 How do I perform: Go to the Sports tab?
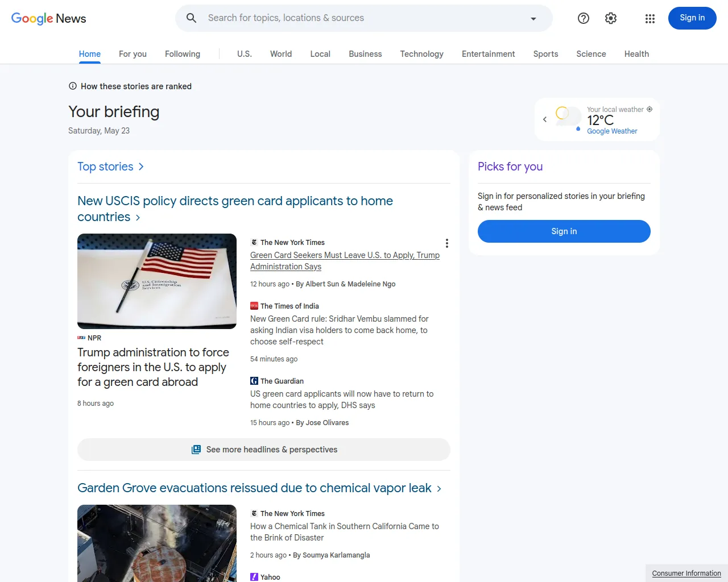(545, 54)
